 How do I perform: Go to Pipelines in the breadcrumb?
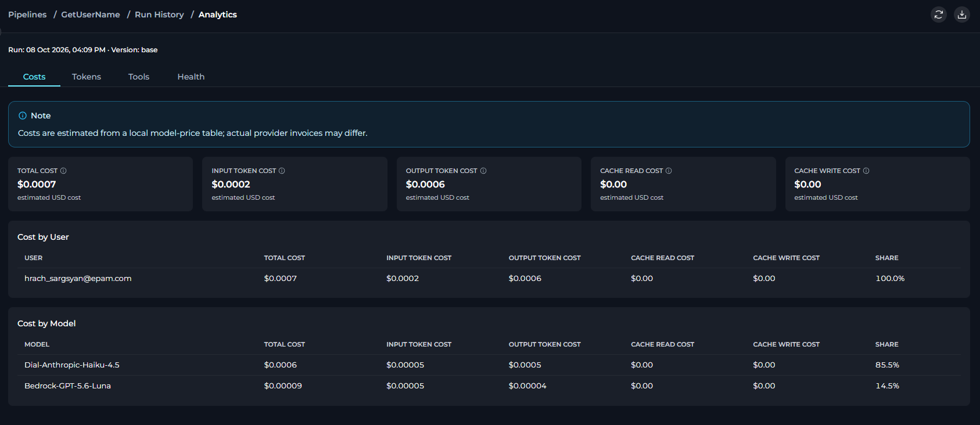coord(27,15)
